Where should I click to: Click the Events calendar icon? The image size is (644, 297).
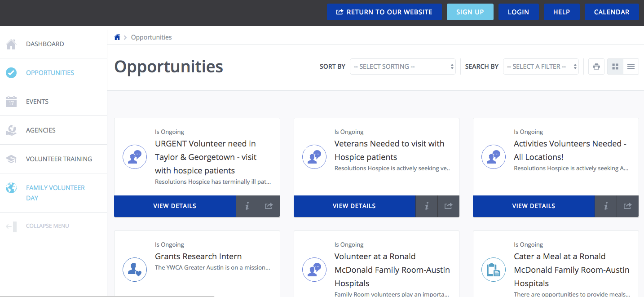[x=11, y=102]
